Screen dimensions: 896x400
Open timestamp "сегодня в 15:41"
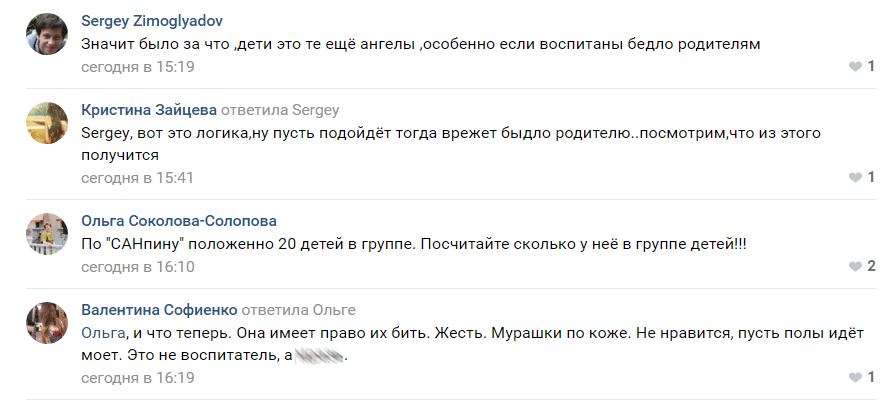(x=137, y=177)
